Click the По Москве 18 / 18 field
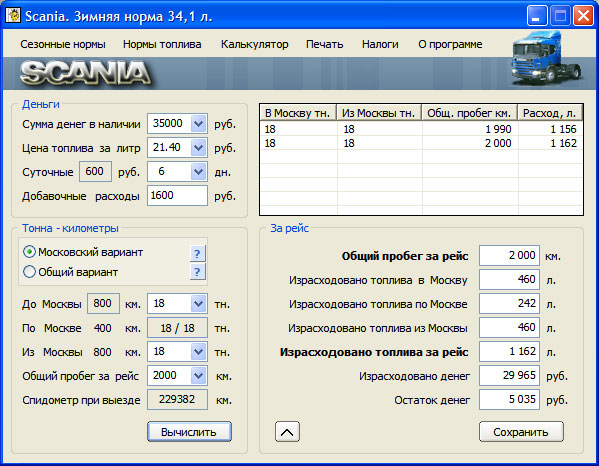This screenshot has width=599, height=466. point(177,328)
